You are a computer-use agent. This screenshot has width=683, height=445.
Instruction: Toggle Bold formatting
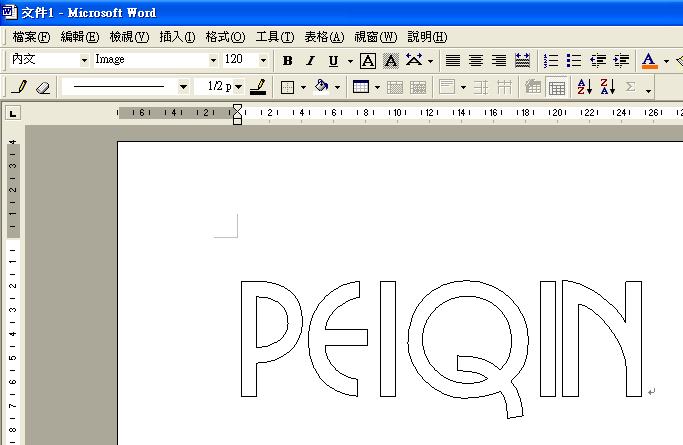coord(287,61)
